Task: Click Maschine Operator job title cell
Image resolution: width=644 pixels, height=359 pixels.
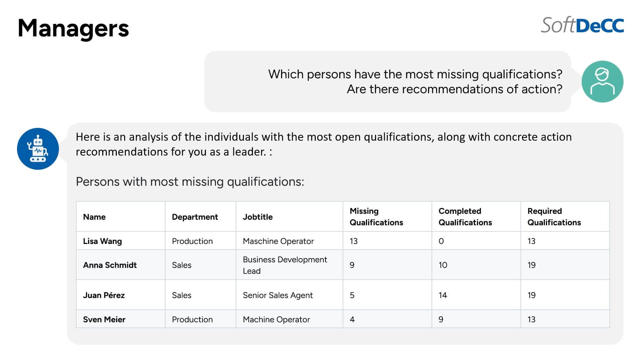Action: [x=278, y=241]
